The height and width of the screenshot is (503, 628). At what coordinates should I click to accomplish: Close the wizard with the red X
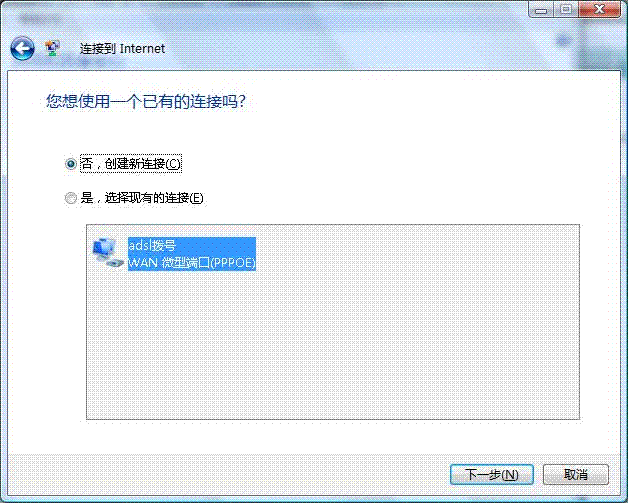click(x=600, y=10)
